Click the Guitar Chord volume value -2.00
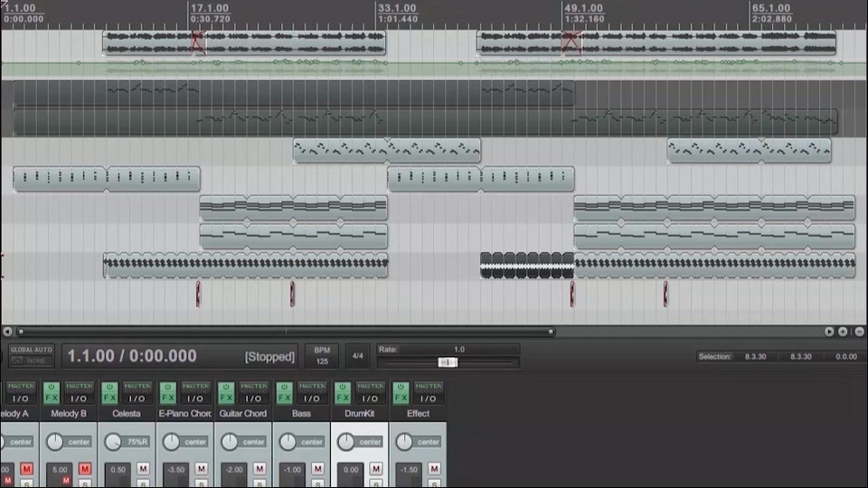Screen dimensions: 868x488 (234, 470)
